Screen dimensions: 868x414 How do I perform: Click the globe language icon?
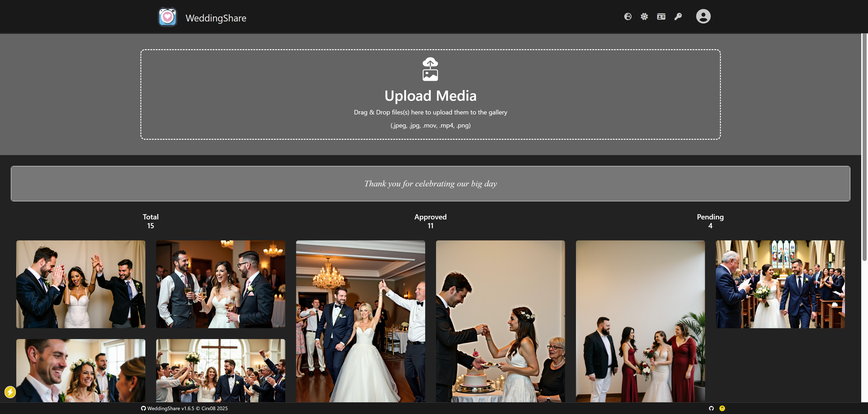click(x=627, y=16)
